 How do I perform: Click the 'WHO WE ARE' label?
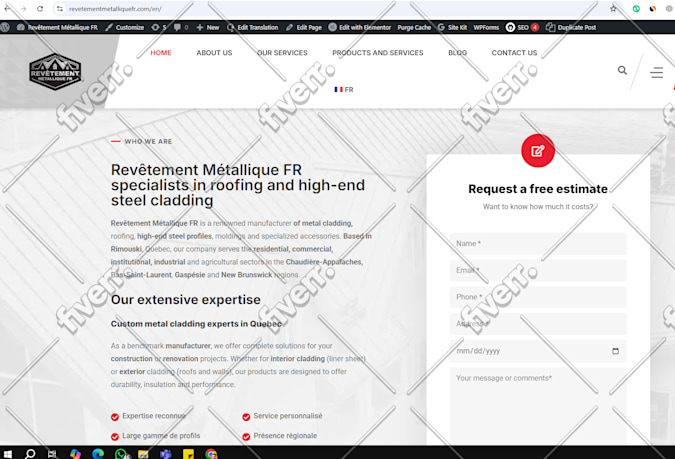point(148,141)
